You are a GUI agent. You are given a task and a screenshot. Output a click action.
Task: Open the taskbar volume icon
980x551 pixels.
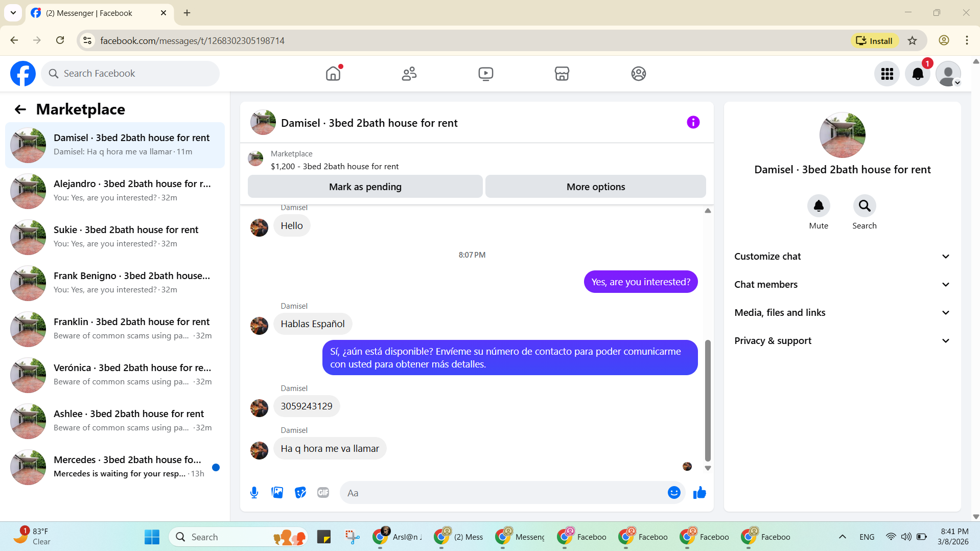pyautogui.click(x=906, y=537)
